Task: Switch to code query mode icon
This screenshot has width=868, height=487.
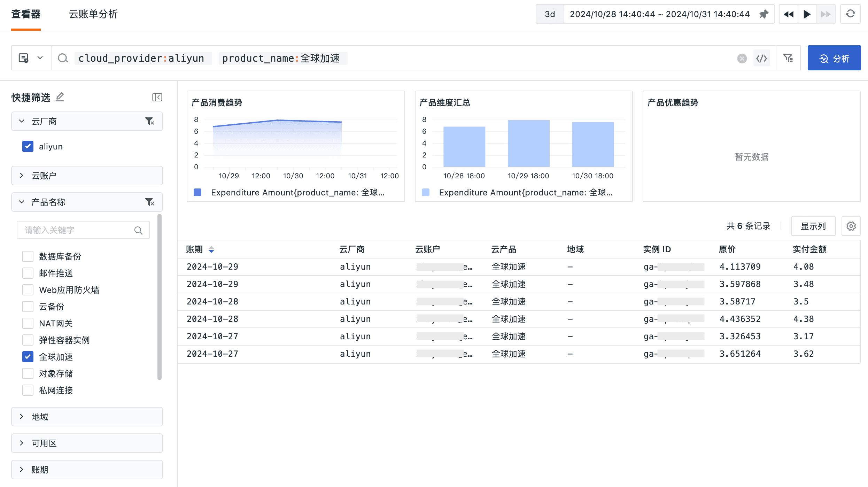Action: click(761, 58)
